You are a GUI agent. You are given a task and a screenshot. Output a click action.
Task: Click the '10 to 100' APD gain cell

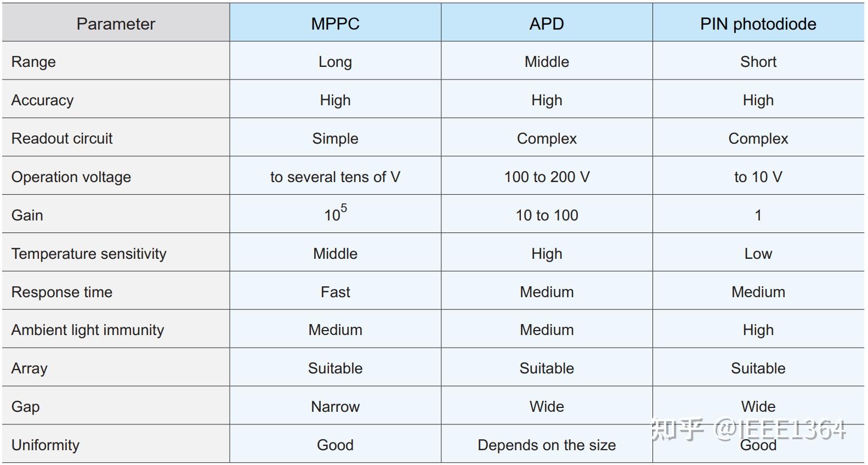point(547,215)
